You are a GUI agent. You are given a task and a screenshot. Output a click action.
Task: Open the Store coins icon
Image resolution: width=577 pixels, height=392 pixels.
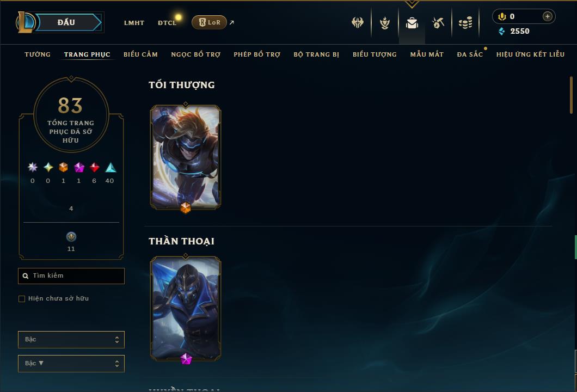point(465,23)
